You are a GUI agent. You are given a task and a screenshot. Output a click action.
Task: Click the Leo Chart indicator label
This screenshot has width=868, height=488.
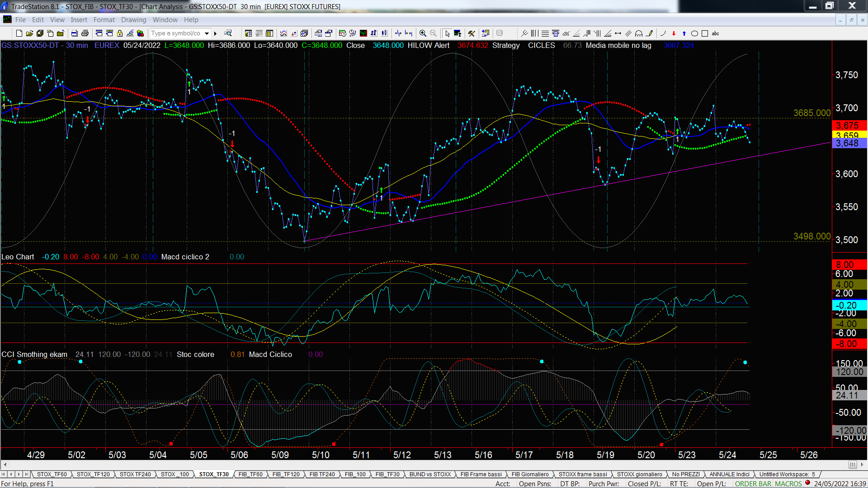18,257
